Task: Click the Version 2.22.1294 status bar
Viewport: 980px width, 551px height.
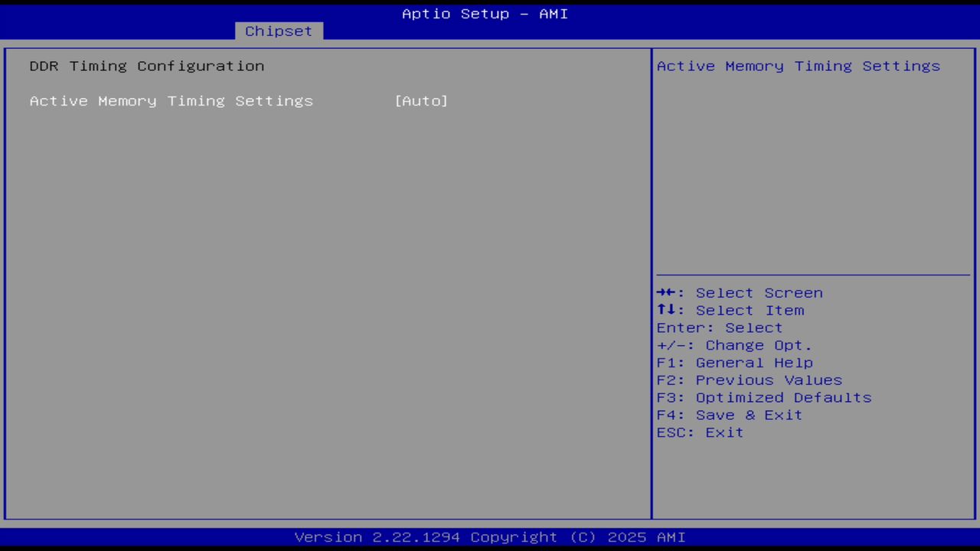Action: point(485,536)
